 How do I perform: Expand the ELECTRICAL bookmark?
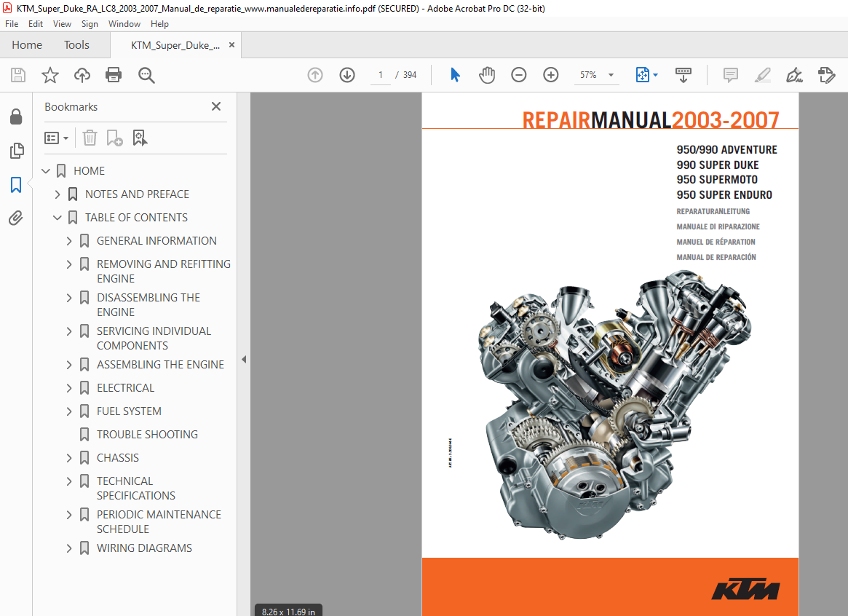tap(68, 388)
